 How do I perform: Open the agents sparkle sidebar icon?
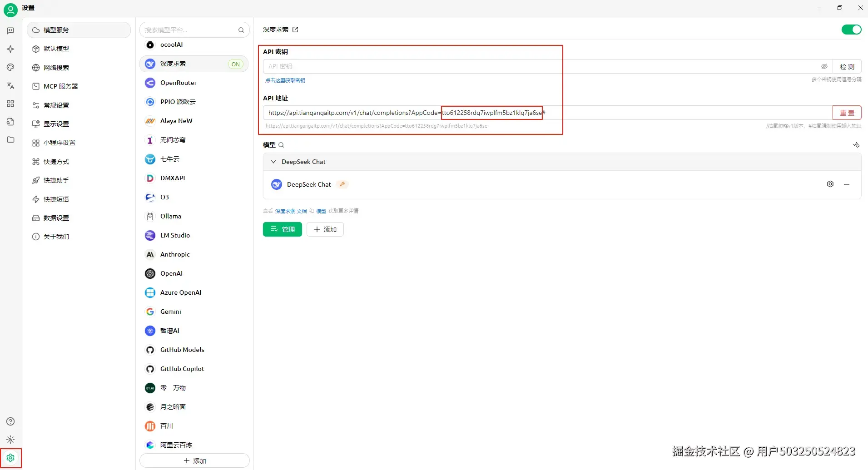tap(10, 49)
